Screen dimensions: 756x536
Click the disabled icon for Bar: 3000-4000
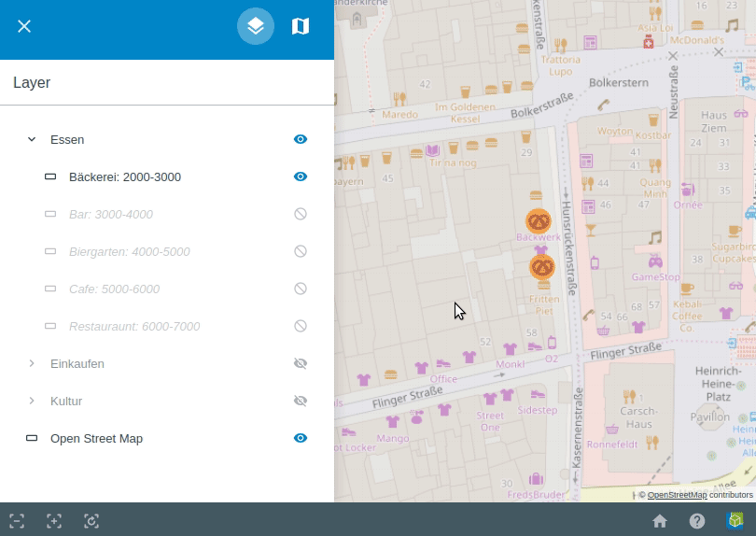coord(301,214)
